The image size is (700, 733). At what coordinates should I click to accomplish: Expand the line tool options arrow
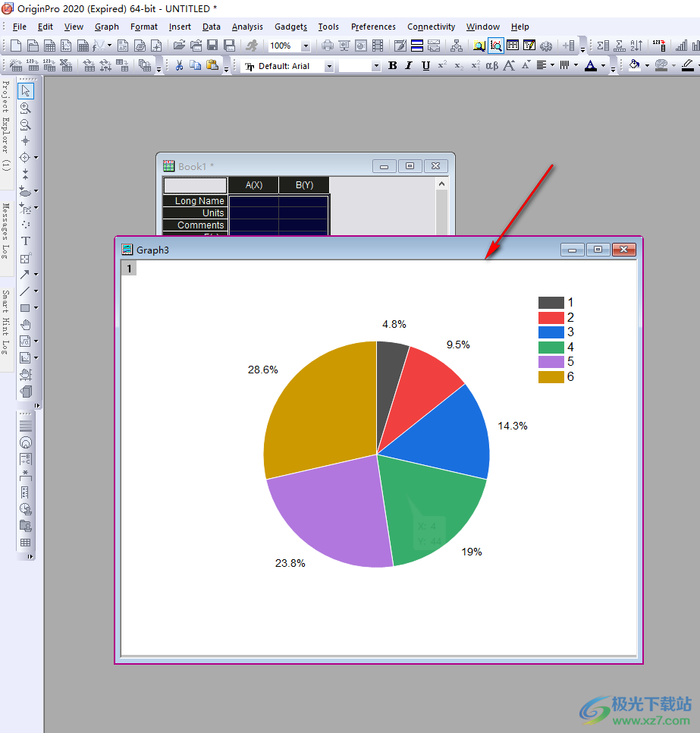pos(36,291)
